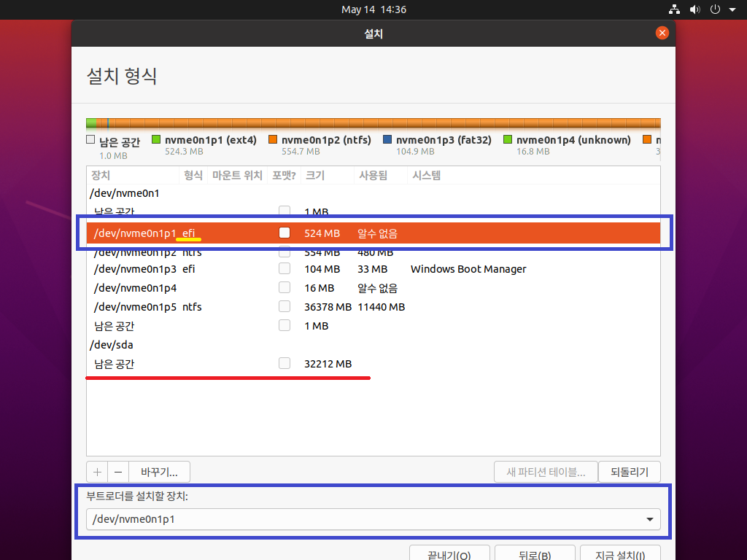The image size is (747, 560).
Task: Click the 끝내기(Q) quit button
Action: click(449, 553)
